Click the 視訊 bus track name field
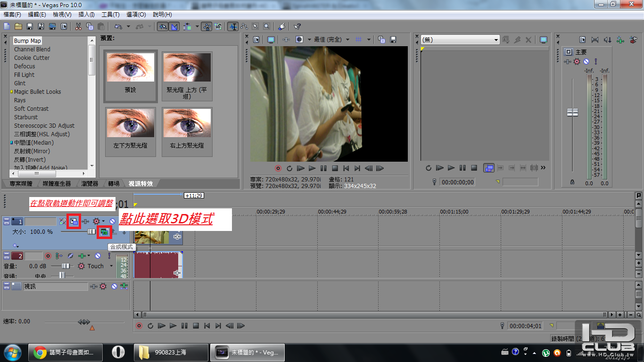The height and width of the screenshot is (362, 644). 56,286
